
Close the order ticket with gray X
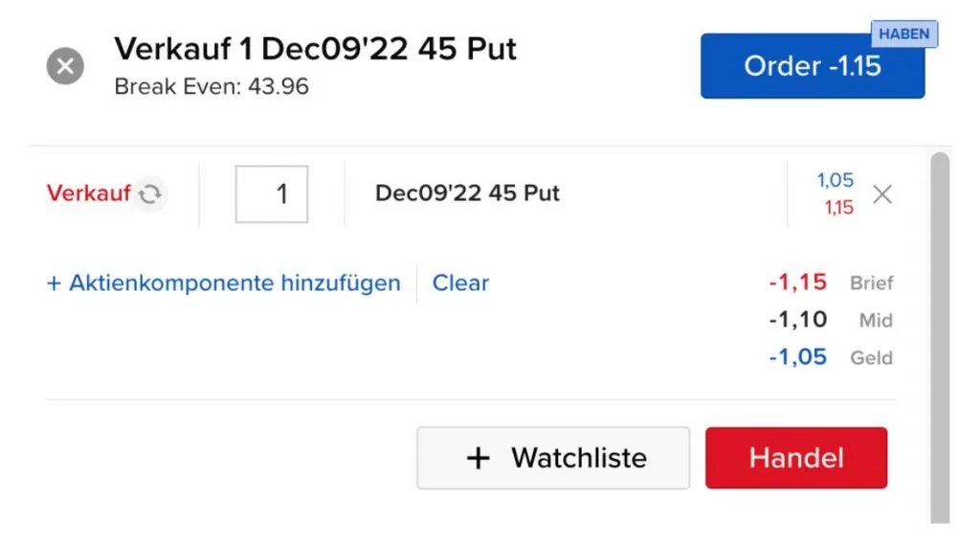65,66
